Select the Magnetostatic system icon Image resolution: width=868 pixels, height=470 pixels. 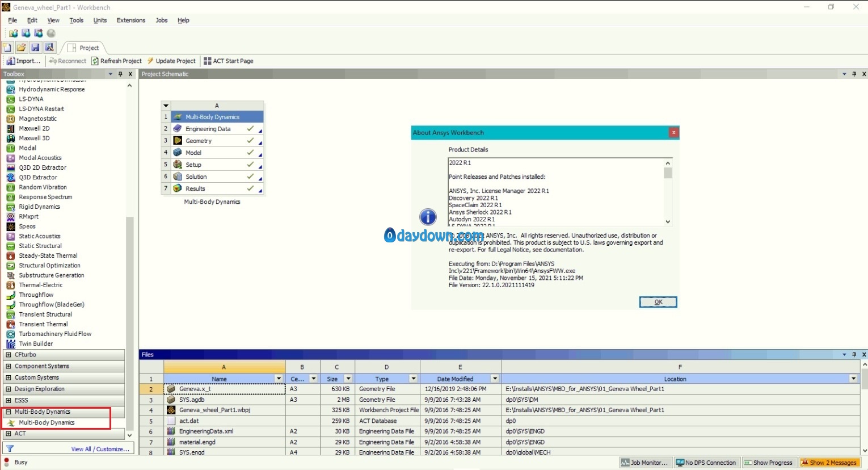coord(10,119)
